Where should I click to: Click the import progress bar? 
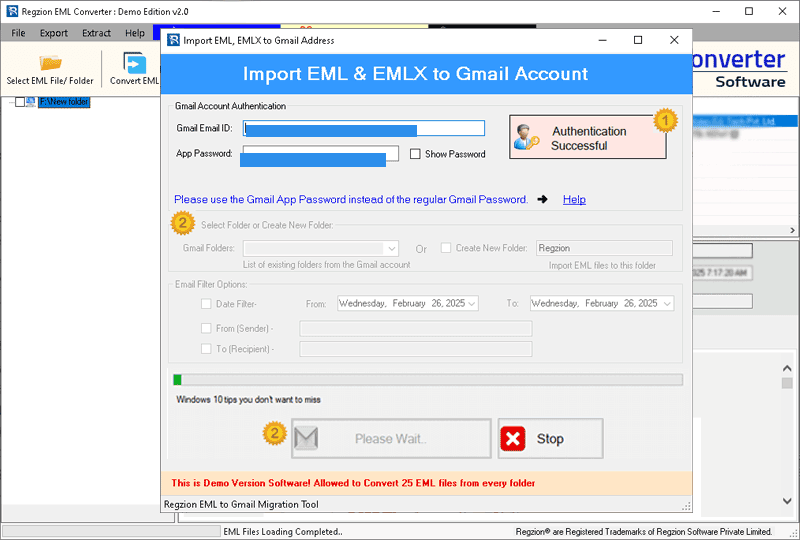428,380
